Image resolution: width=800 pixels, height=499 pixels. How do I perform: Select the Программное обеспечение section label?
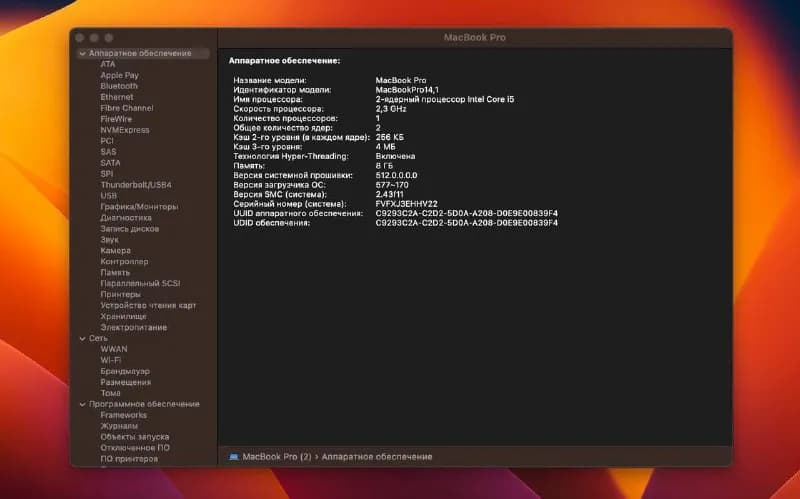(x=144, y=404)
